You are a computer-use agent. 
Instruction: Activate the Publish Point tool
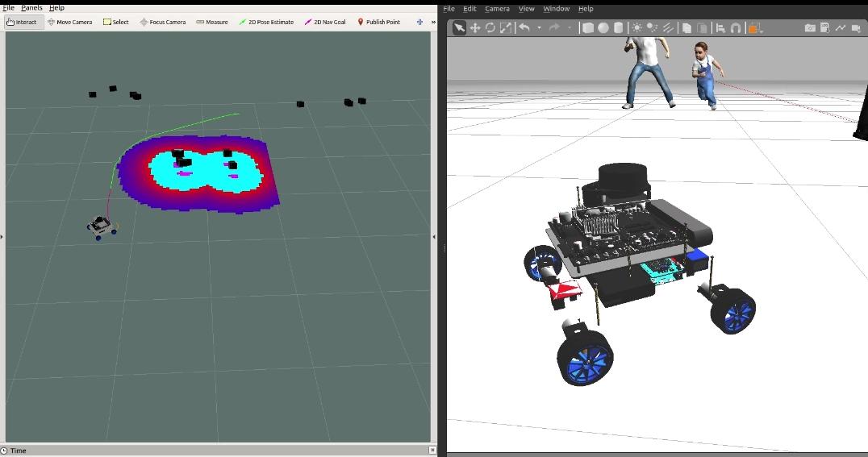pyautogui.click(x=378, y=22)
